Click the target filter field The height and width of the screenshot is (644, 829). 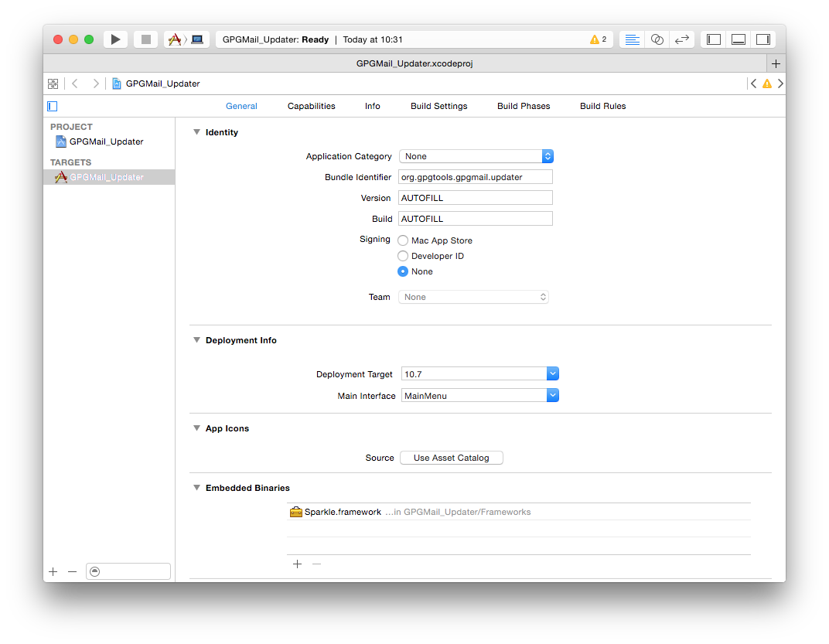(x=128, y=571)
